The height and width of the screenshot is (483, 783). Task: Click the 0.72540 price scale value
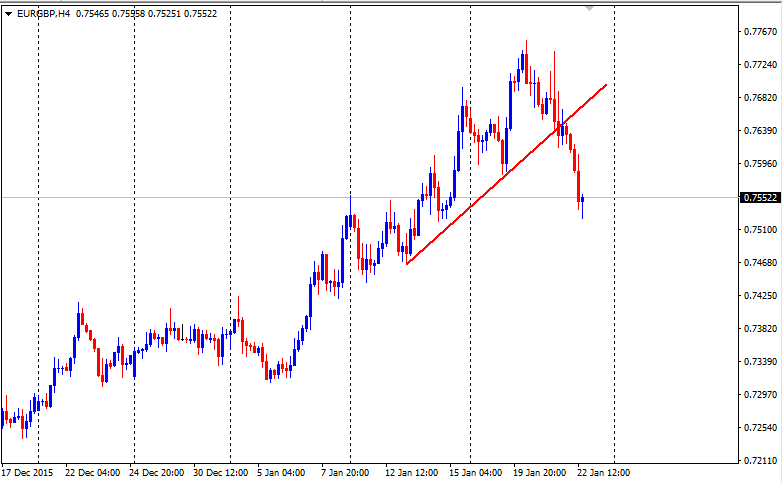click(x=761, y=428)
